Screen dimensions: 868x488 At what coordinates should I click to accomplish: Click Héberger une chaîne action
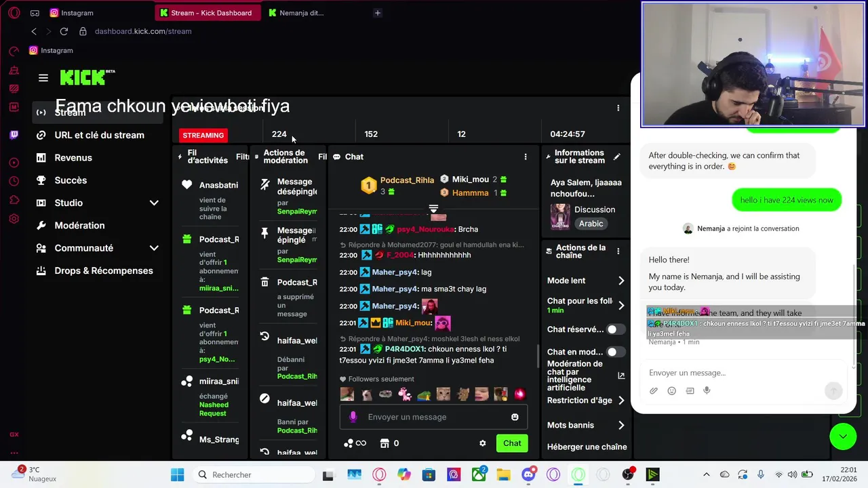click(x=587, y=447)
